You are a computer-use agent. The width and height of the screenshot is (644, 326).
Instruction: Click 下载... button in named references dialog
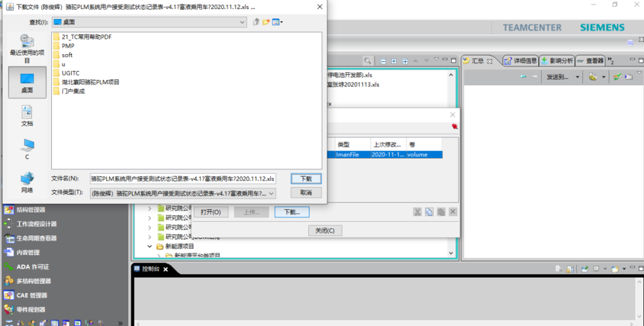292,212
